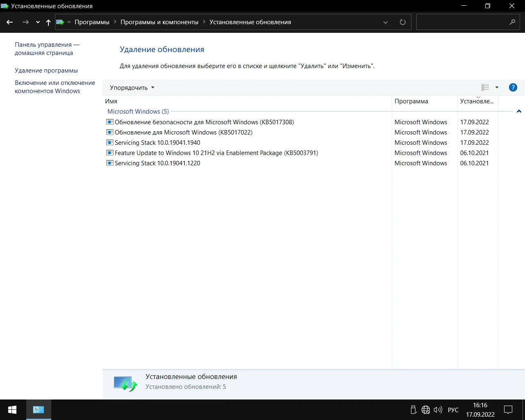Viewport: 525px width, 420px height.
Task: Focus the search box field
Action: pyautogui.click(x=468, y=22)
